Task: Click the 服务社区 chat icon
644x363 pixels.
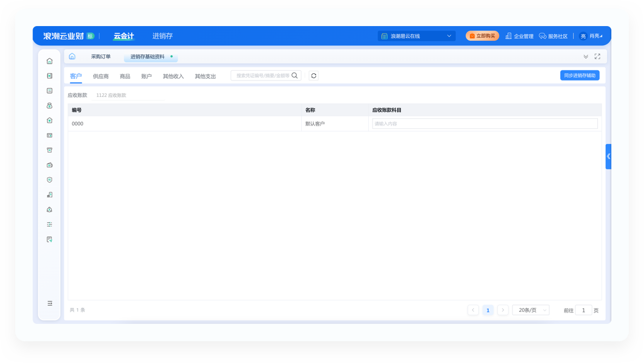Action: [x=542, y=36]
